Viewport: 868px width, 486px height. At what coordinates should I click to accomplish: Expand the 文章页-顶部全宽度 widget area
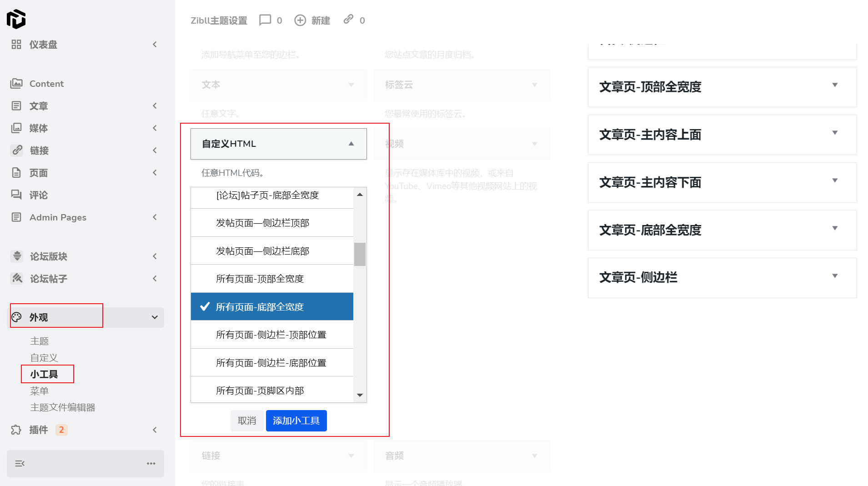[834, 85]
